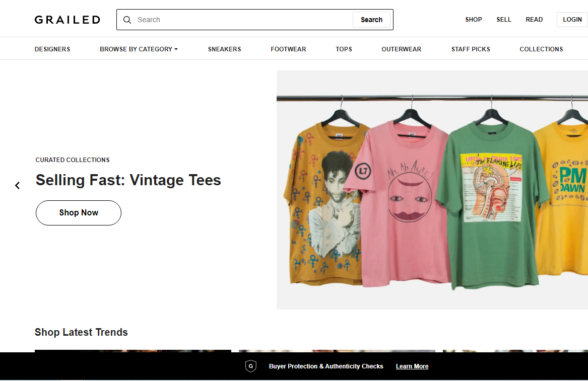Click the Grailed shield icon in the bottom banner
The image size is (588, 381).
251,366
